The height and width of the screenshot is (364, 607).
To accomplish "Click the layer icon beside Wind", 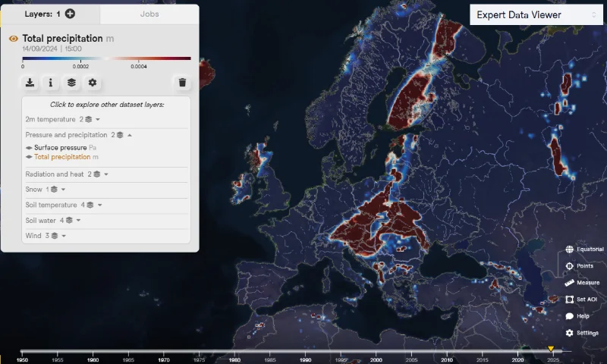I will 55,236.
